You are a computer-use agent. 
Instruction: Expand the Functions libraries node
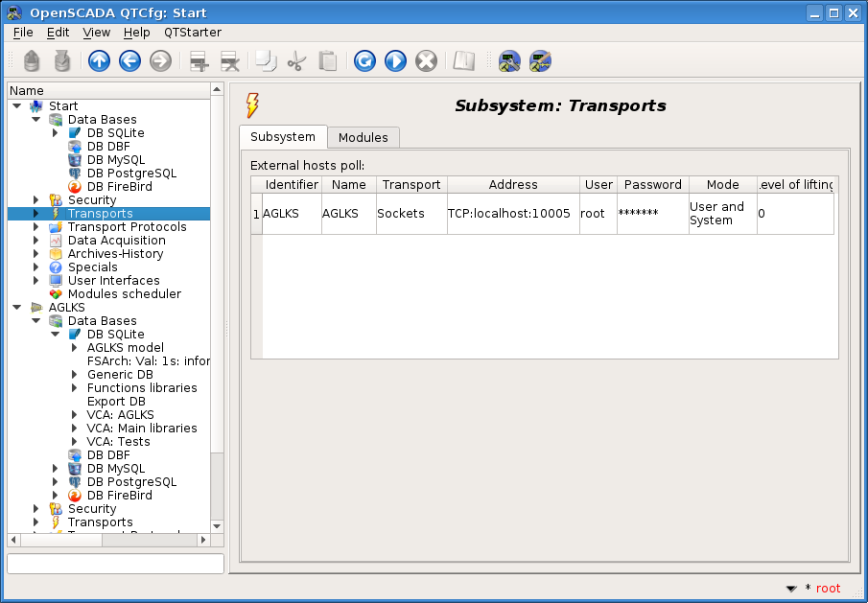pos(74,388)
